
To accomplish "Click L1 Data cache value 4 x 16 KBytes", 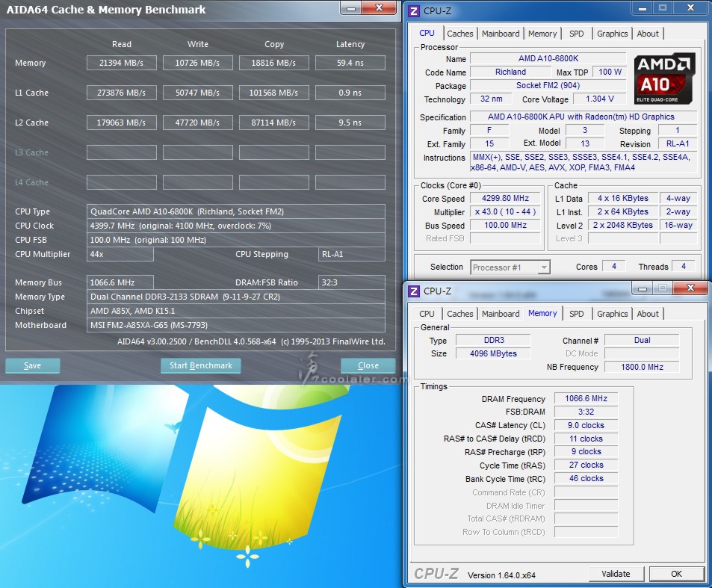I will coord(623,199).
